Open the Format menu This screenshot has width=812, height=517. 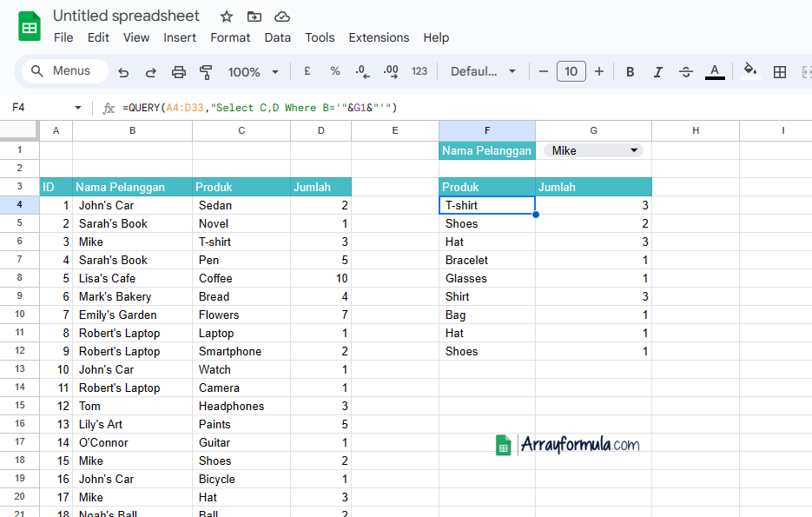click(x=230, y=37)
